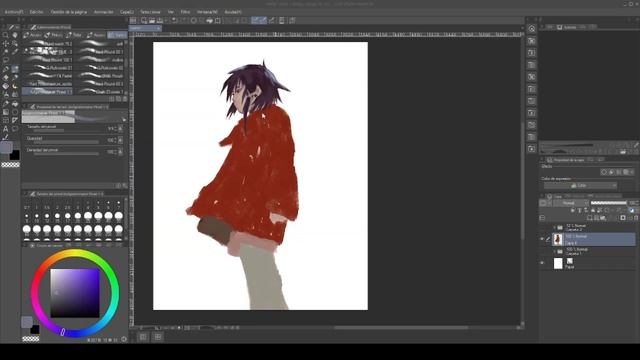Click the New layer folder icon
The height and width of the screenshot is (360, 640).
[603, 218]
